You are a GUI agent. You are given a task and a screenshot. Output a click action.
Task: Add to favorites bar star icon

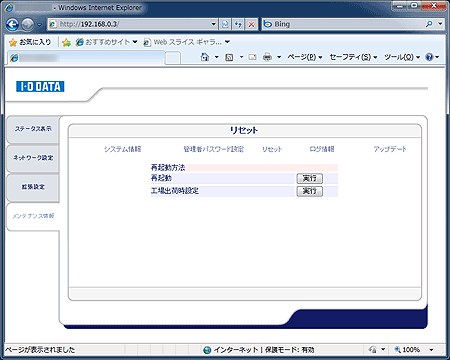[67, 42]
